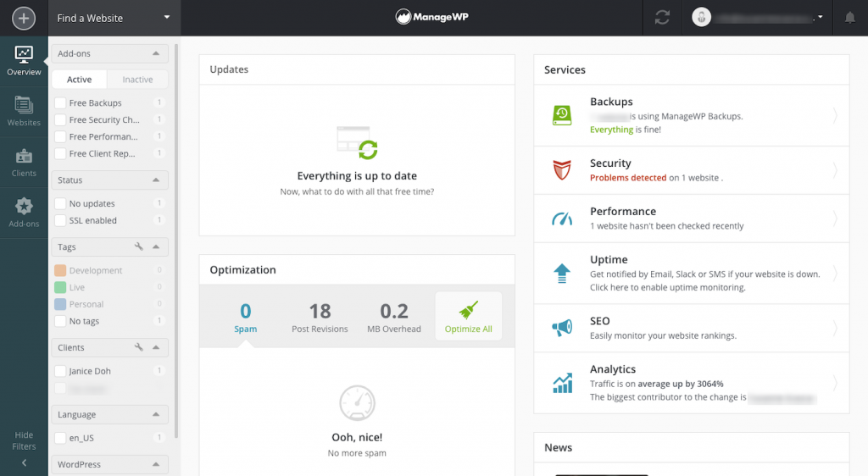Click the SEO service heading

600,321
